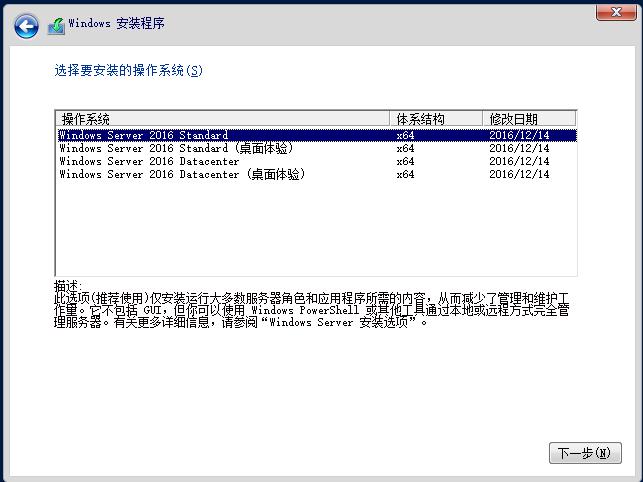Screen dimensions: 643x482
Task: Click the 操作系统 column header
Action: 223,119
